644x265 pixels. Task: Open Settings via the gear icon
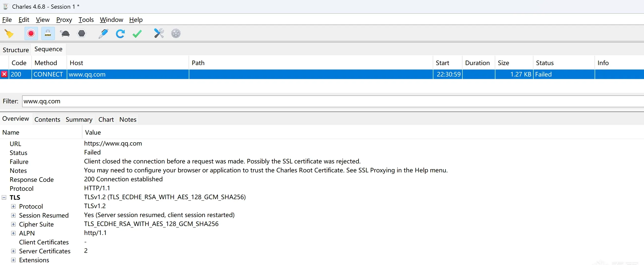click(x=176, y=33)
